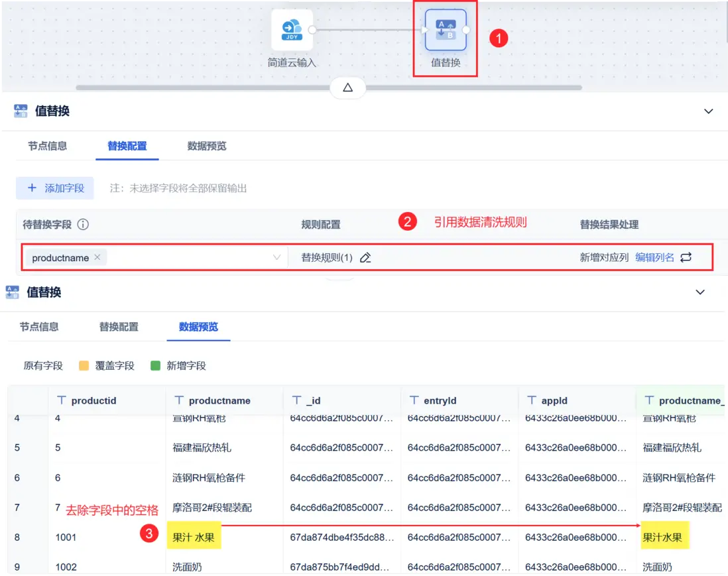This screenshot has height=576, width=728.
Task: Select productid cell 1001
Action: pos(66,538)
